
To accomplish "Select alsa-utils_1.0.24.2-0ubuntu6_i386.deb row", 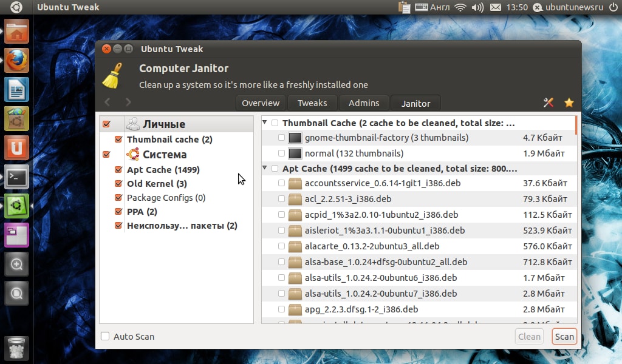I will pos(419,278).
